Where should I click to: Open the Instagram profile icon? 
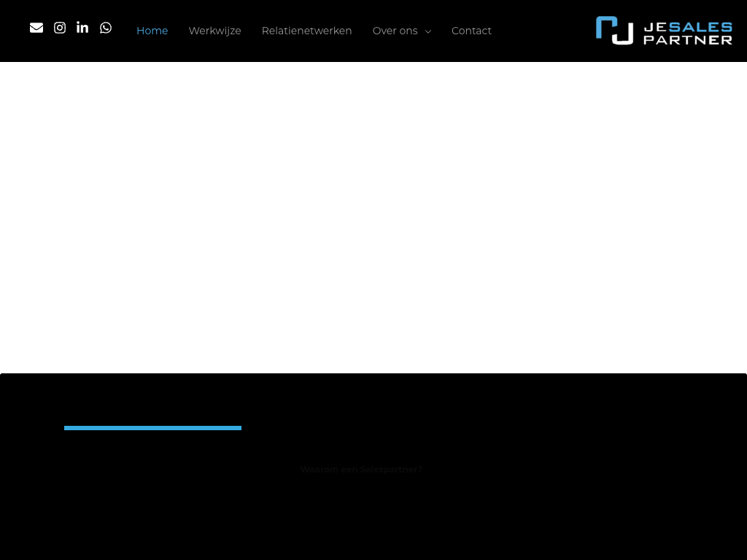[60, 28]
